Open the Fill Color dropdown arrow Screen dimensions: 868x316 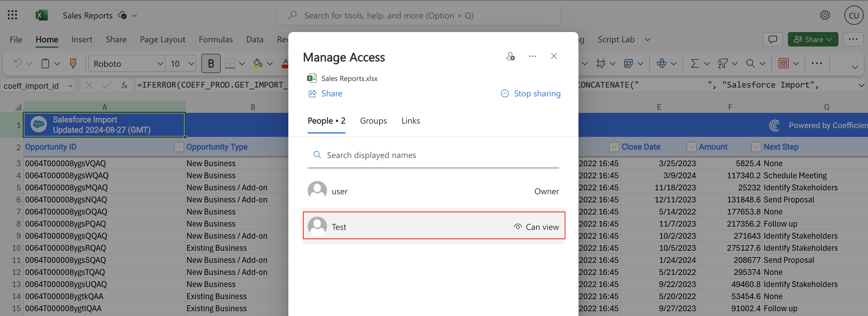click(x=270, y=63)
